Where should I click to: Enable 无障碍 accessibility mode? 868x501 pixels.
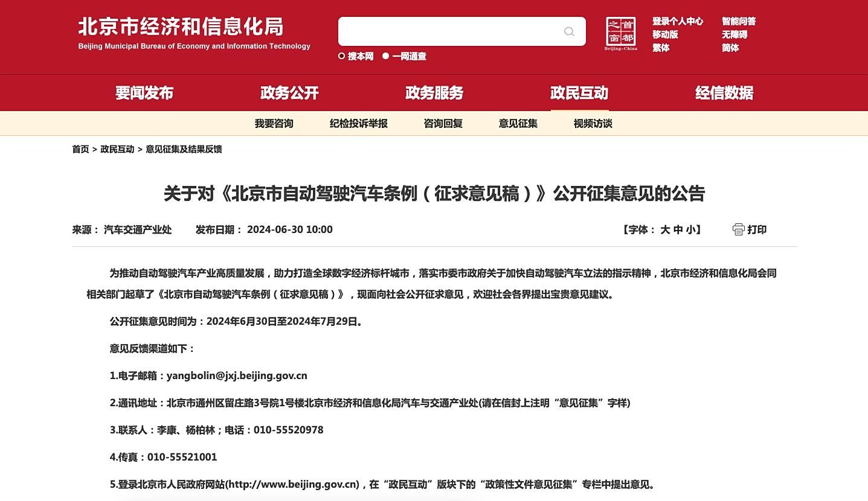735,34
